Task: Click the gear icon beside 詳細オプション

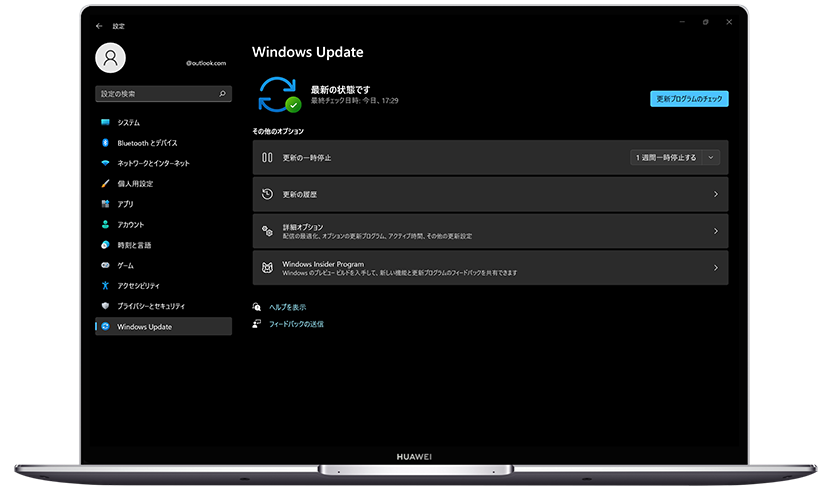Action: point(267,231)
